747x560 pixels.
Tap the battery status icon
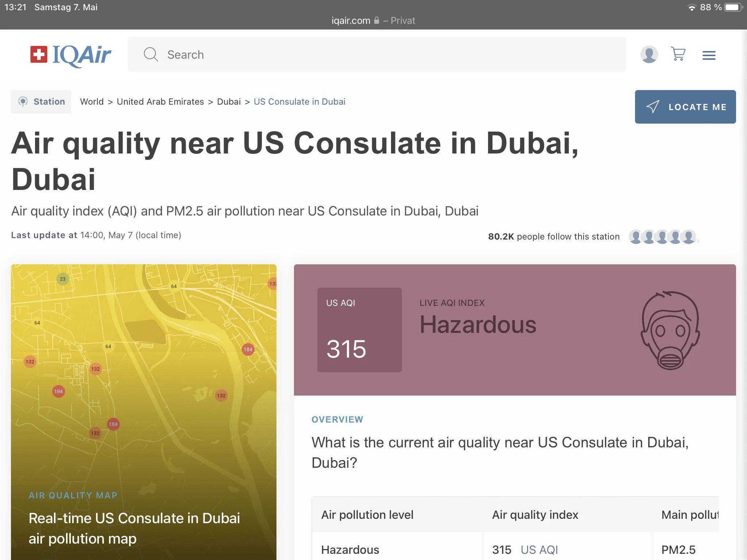tap(733, 7)
